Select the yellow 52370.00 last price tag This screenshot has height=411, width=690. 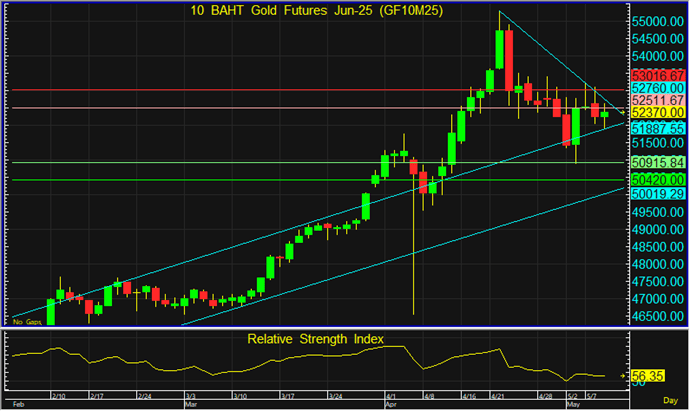658,114
